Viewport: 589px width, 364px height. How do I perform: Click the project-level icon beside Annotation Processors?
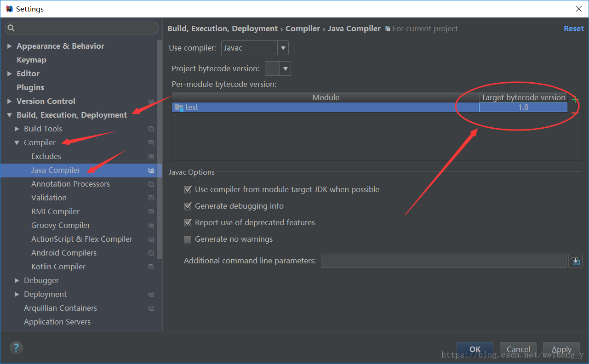pos(151,184)
